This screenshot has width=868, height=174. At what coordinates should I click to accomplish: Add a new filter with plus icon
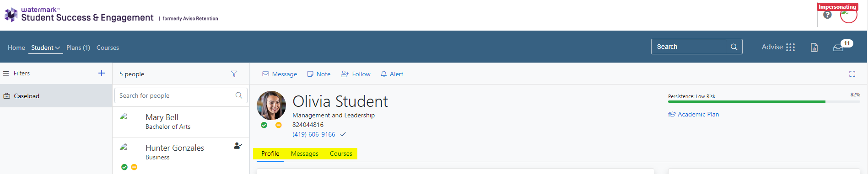pyautogui.click(x=102, y=73)
